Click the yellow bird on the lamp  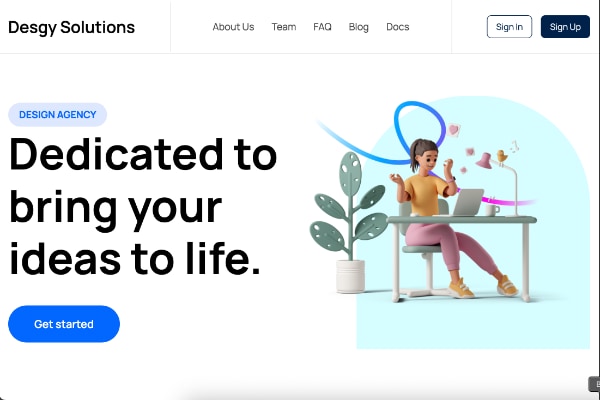click(x=502, y=155)
